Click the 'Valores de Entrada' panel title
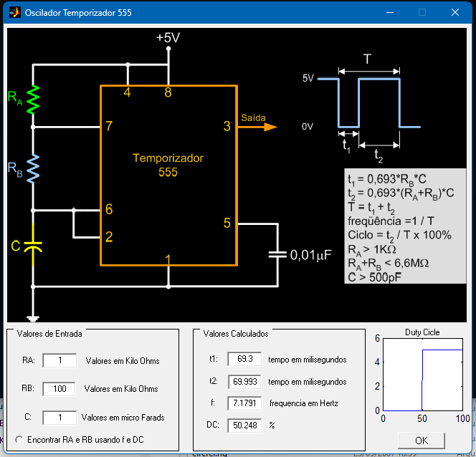The image size is (476, 457). tap(49, 334)
